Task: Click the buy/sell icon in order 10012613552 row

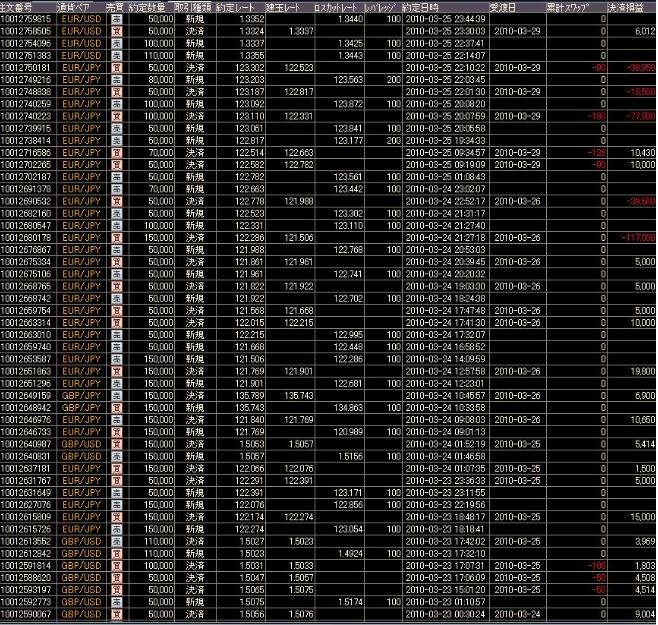Action: (116, 539)
